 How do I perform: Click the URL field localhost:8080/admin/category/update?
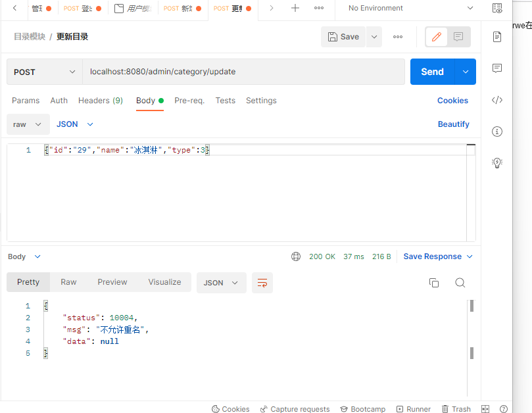click(243, 72)
